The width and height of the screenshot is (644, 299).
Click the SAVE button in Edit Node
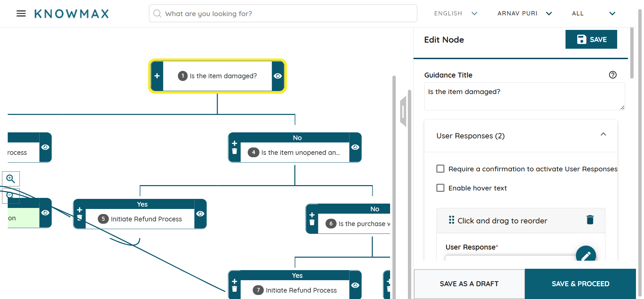[x=591, y=39]
